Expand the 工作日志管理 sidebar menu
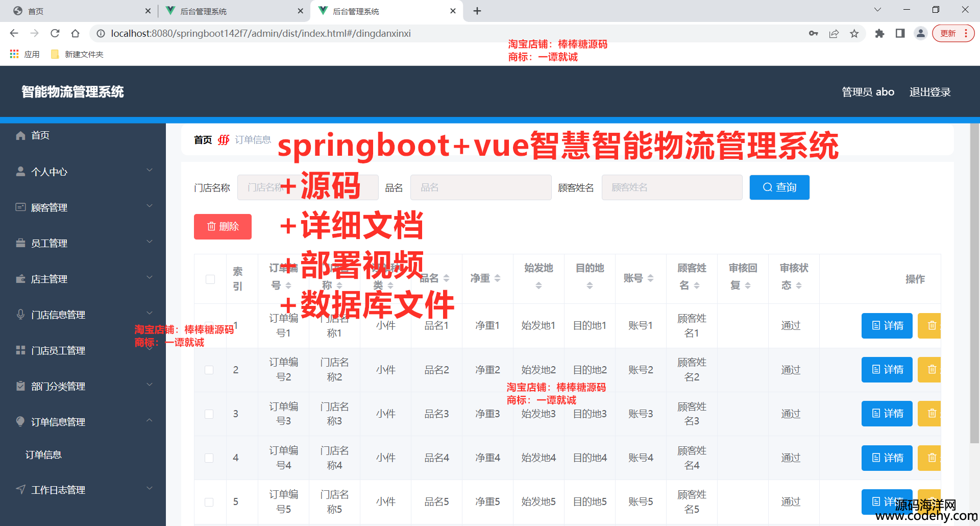980x526 pixels. coord(83,490)
